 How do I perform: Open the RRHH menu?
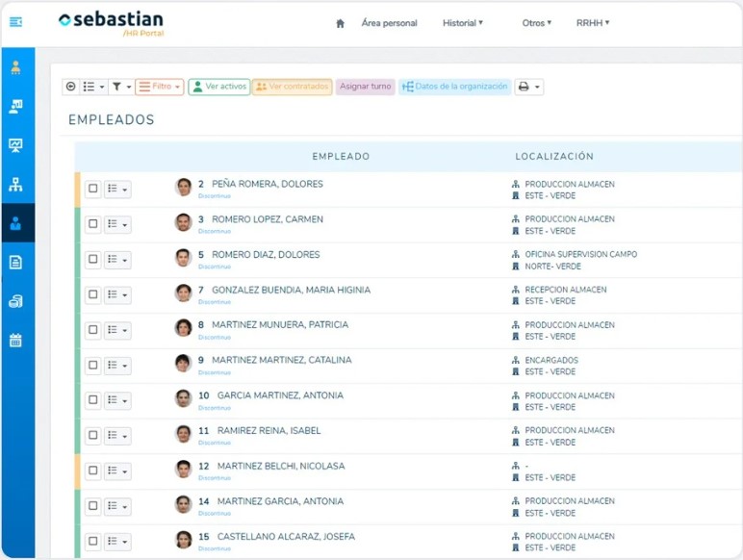coord(592,23)
